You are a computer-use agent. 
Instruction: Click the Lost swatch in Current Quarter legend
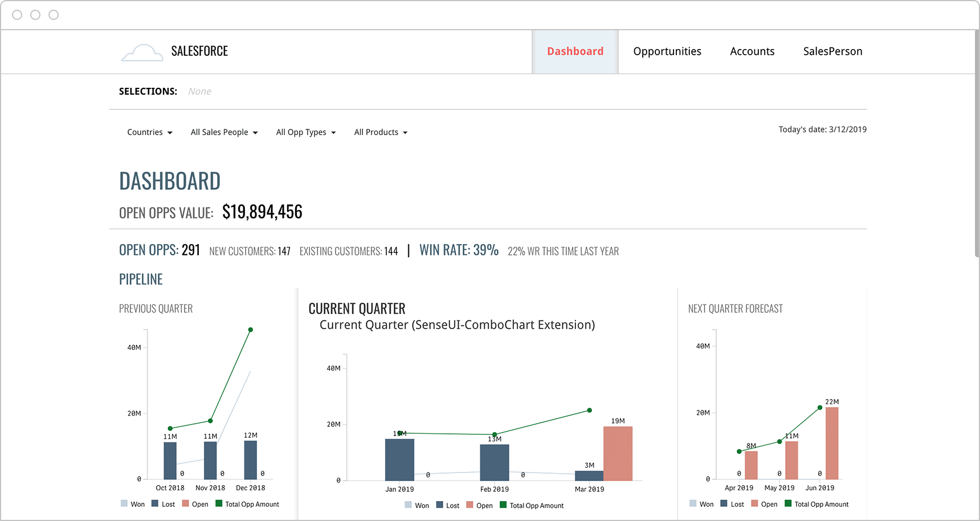click(x=440, y=504)
